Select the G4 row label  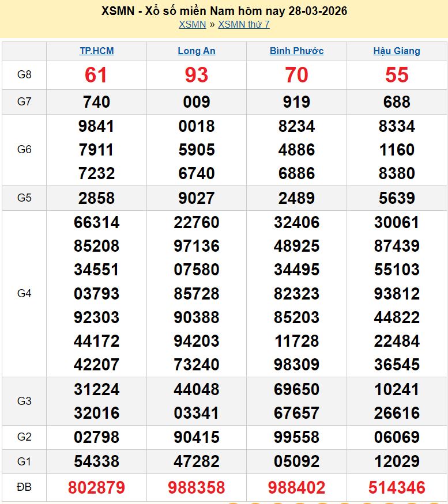click(x=24, y=294)
